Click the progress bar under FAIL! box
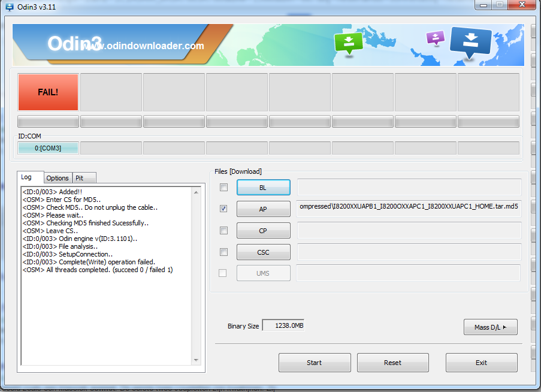 pos(48,122)
